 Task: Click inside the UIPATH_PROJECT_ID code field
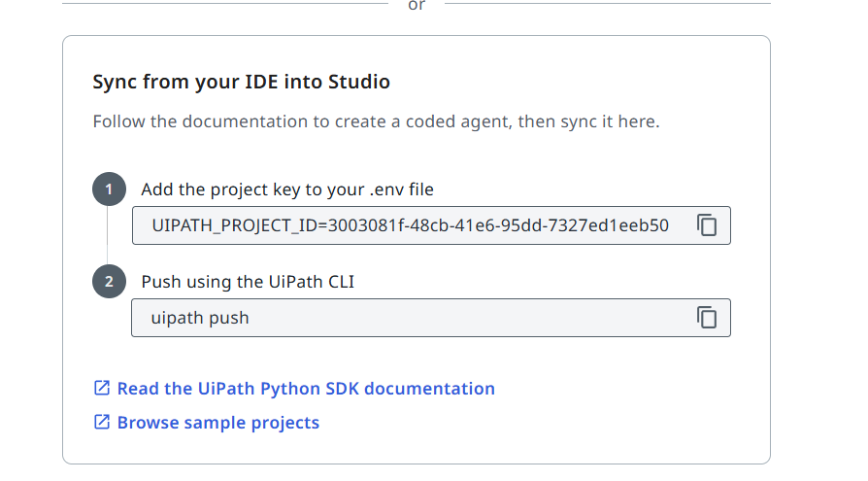408,225
